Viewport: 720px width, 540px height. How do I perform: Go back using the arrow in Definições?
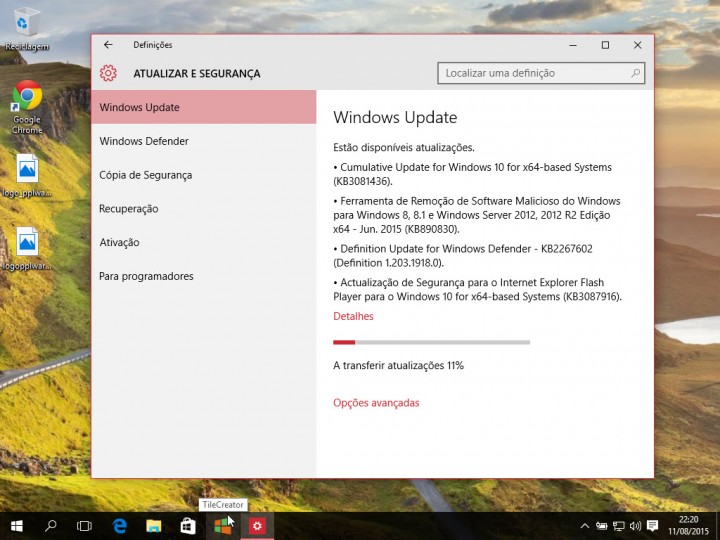(x=108, y=45)
